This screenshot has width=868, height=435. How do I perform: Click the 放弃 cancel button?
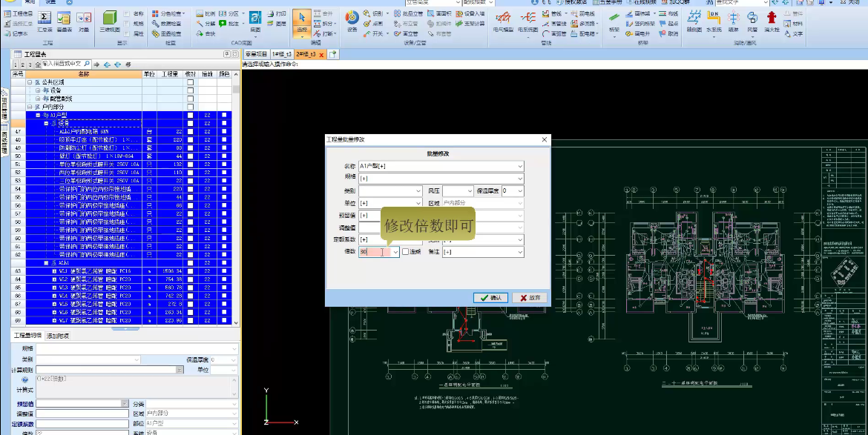point(530,297)
